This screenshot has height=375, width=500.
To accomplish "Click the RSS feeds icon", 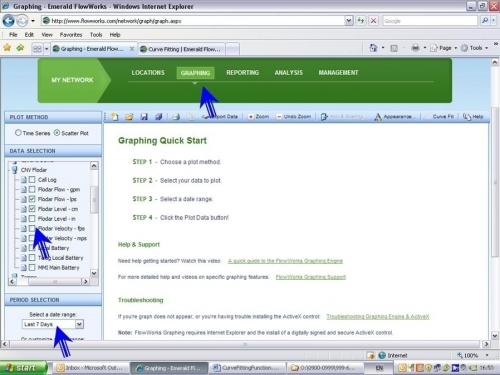I will click(x=394, y=48).
